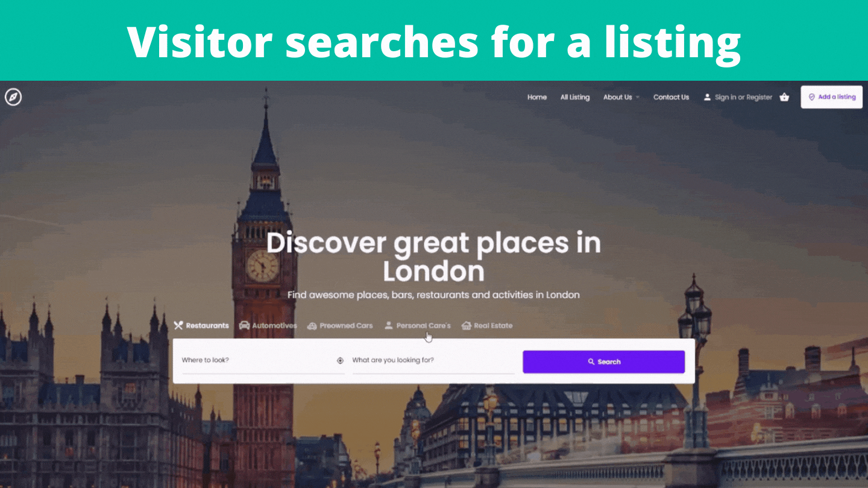Click the car icon beside Automotives
Viewport: 868px width, 488px height.
click(244, 325)
